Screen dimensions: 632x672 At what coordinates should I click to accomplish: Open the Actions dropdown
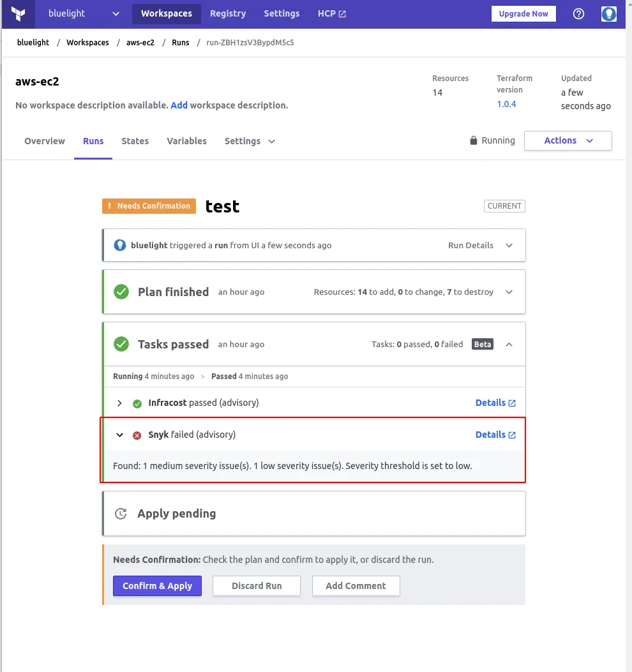(567, 140)
